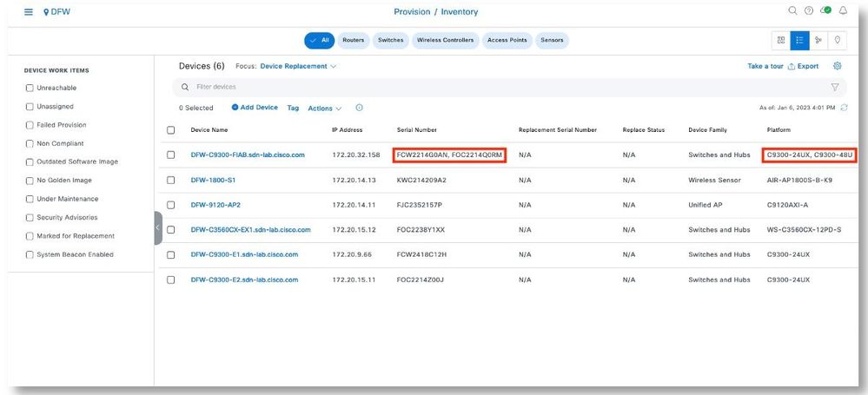Filter by Wireless Controllers tab
Image resolution: width=868 pixels, height=395 pixels.
445,41
